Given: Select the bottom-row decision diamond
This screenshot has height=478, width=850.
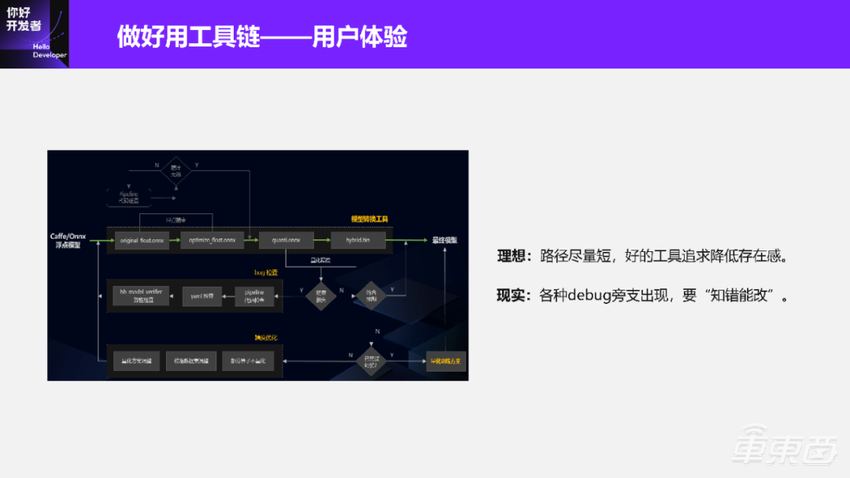Looking at the screenshot, I should (371, 361).
